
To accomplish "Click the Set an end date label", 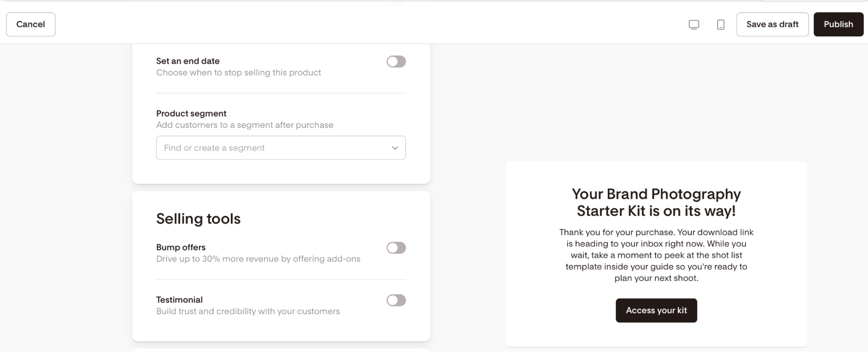I will point(188,61).
